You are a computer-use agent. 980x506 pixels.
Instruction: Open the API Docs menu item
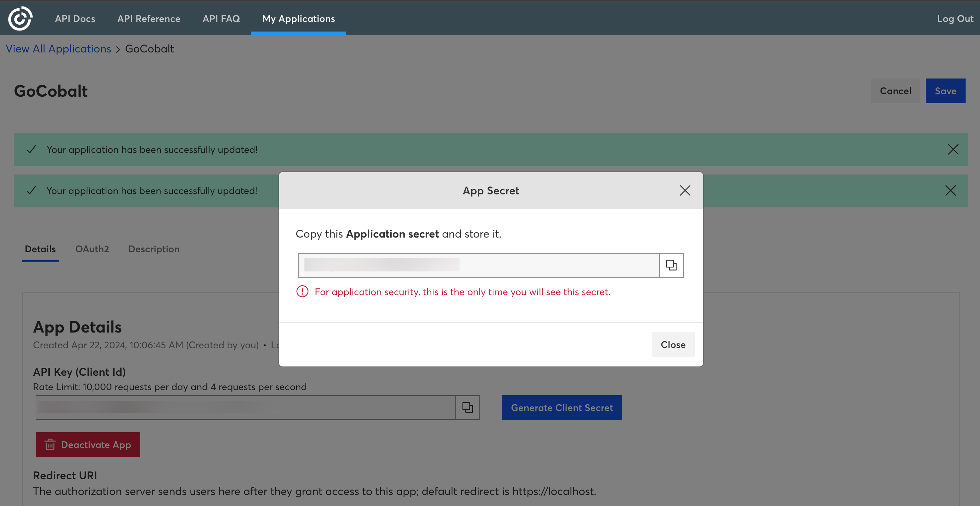tap(75, 18)
